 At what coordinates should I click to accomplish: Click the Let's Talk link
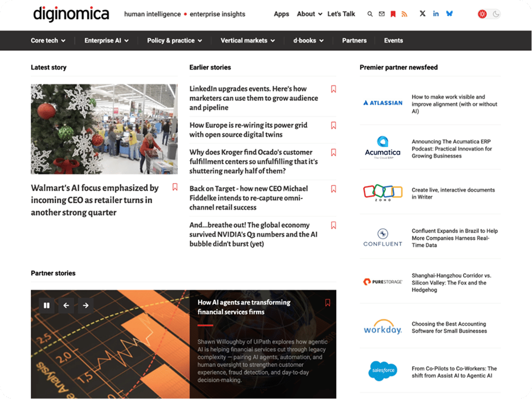click(341, 14)
